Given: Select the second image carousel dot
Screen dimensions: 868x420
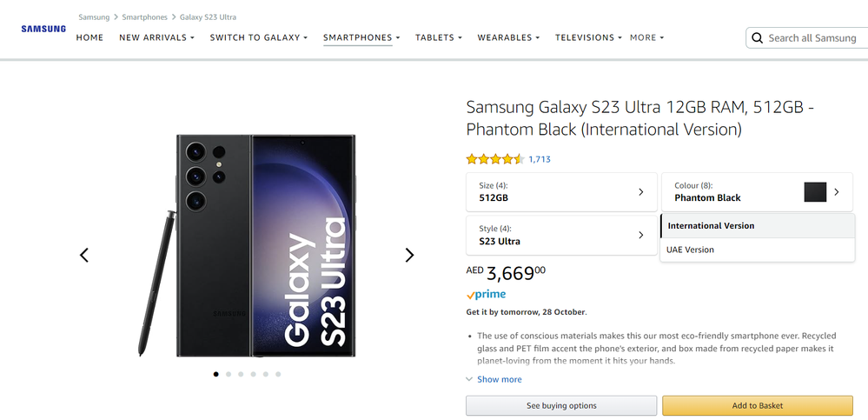Looking at the screenshot, I should [228, 374].
